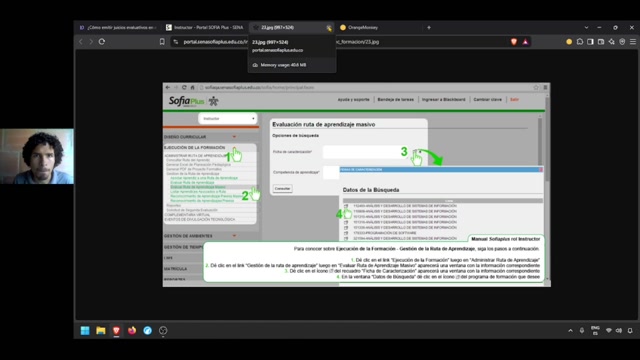640x360 pixels.
Task: Open the volume speaker tray icon
Action: pyautogui.click(x=619, y=331)
